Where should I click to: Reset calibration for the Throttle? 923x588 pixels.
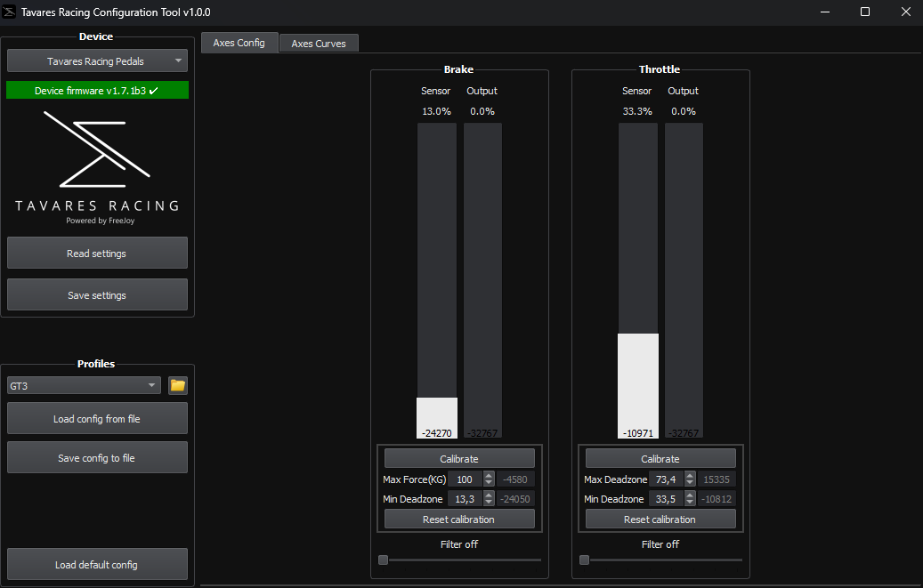(660, 520)
